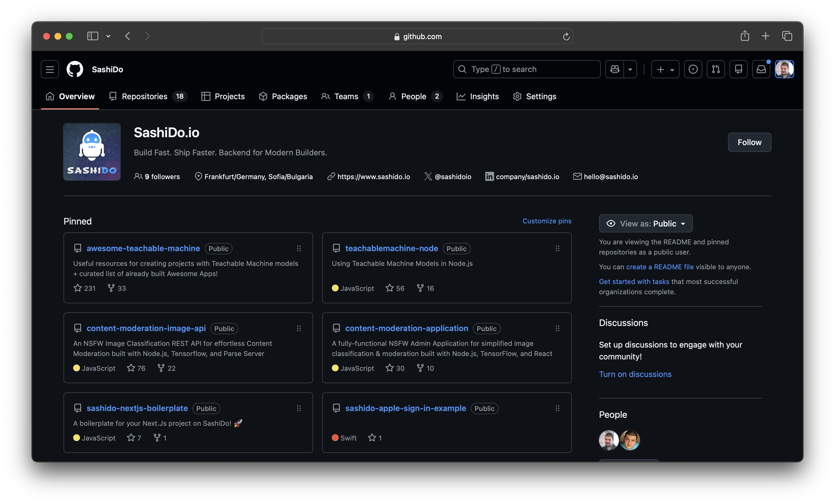Click the GitHub logo
Screen dimensions: 835x504
coord(75,69)
